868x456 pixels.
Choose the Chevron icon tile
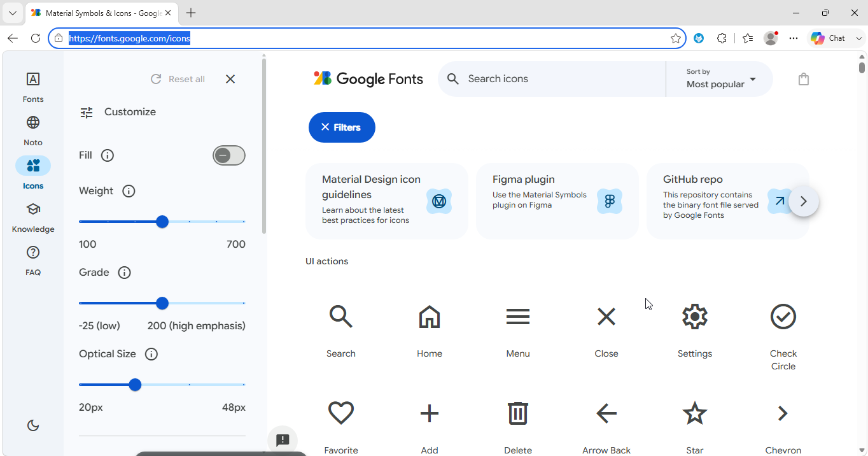pyautogui.click(x=783, y=413)
